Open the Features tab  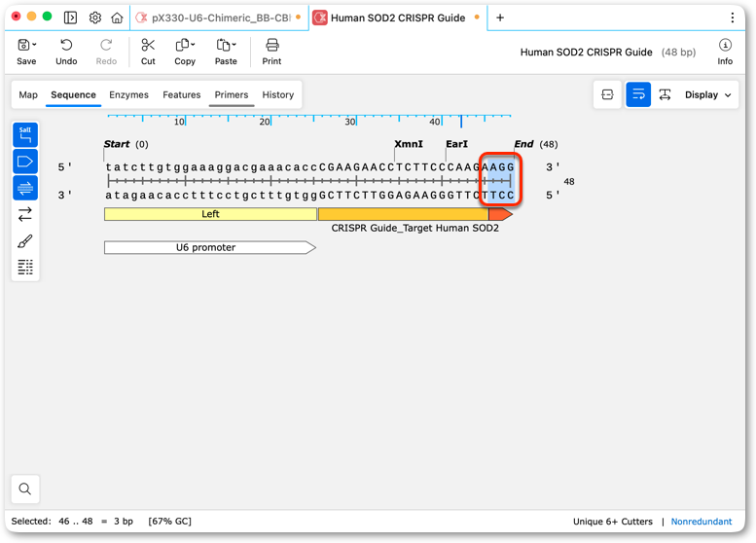point(181,94)
